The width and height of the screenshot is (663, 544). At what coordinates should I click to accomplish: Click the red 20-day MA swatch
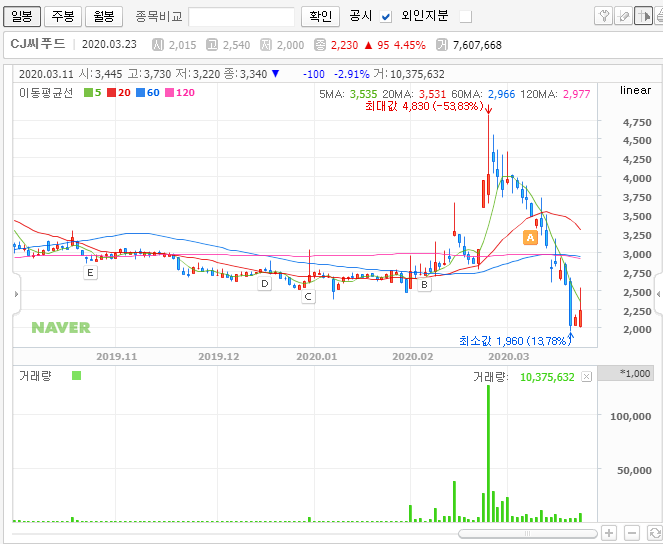pos(111,93)
